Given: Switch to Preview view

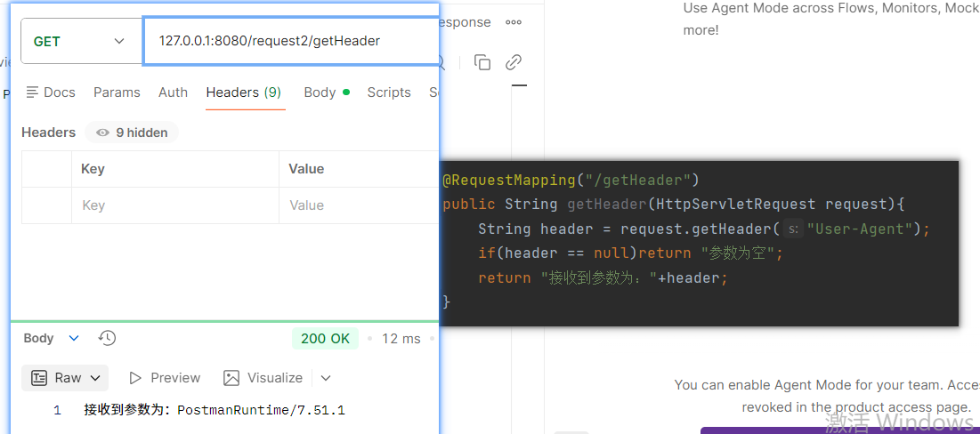Looking at the screenshot, I should pyautogui.click(x=165, y=378).
